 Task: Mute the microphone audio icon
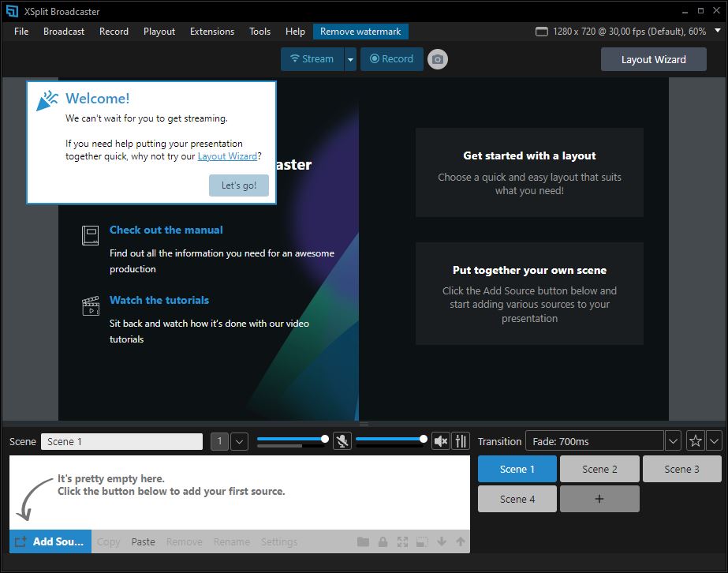342,440
